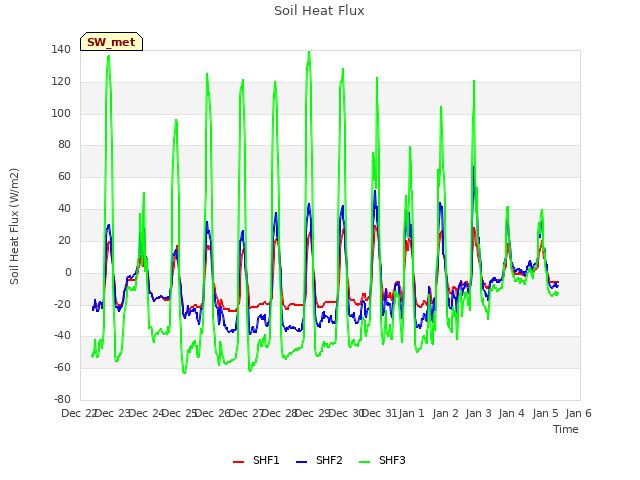
Task: Toggle the SHF2 legend entry
Action: click(x=319, y=460)
